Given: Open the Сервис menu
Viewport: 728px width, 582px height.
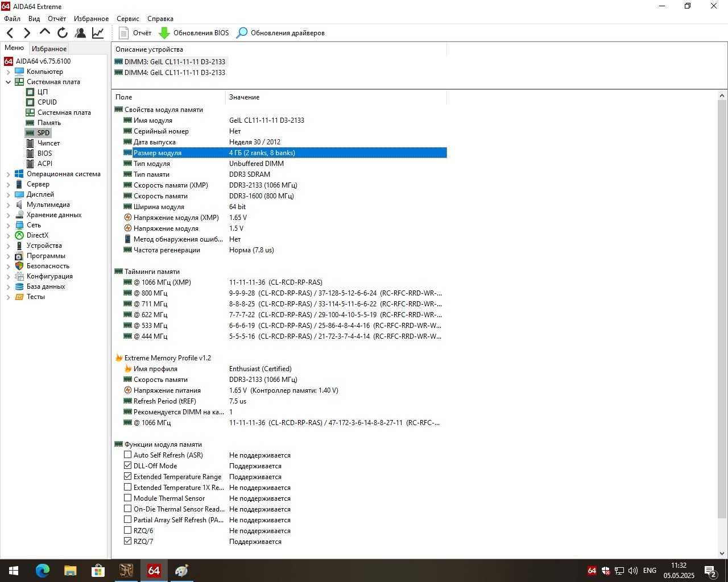Looking at the screenshot, I should 128,19.
